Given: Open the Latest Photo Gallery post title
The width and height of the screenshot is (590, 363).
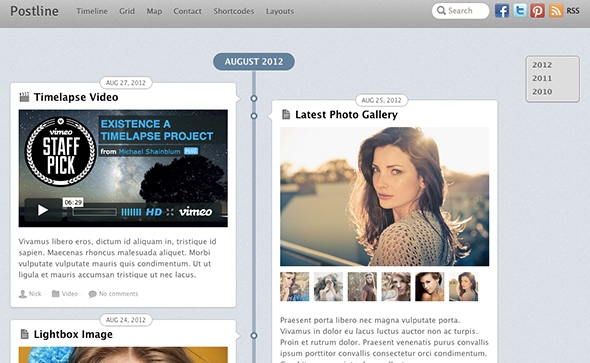Looking at the screenshot, I should (346, 114).
